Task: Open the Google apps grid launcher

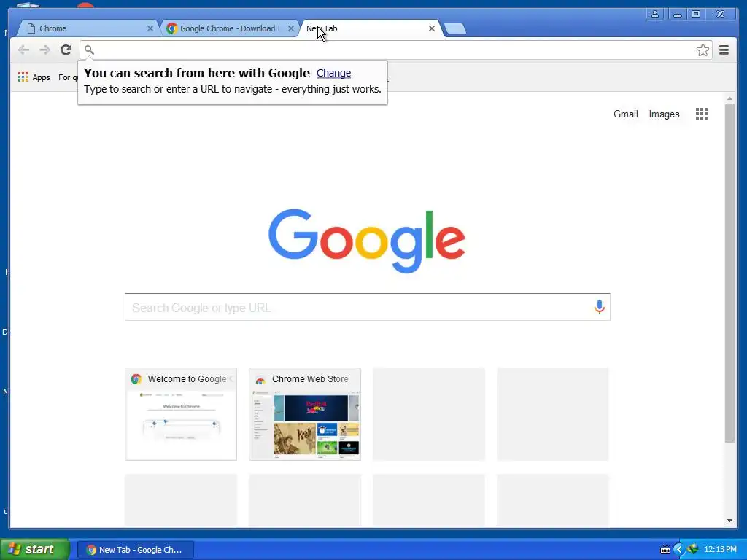Action: tap(701, 114)
